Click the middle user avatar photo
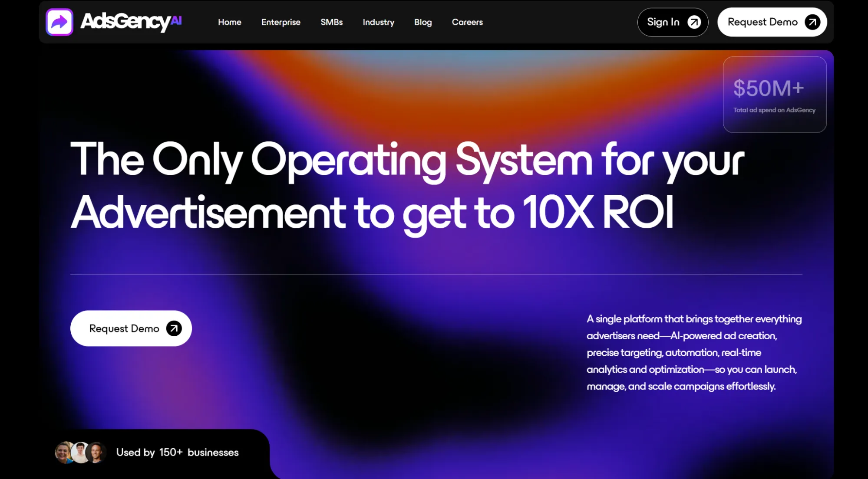868x479 pixels. [80, 453]
